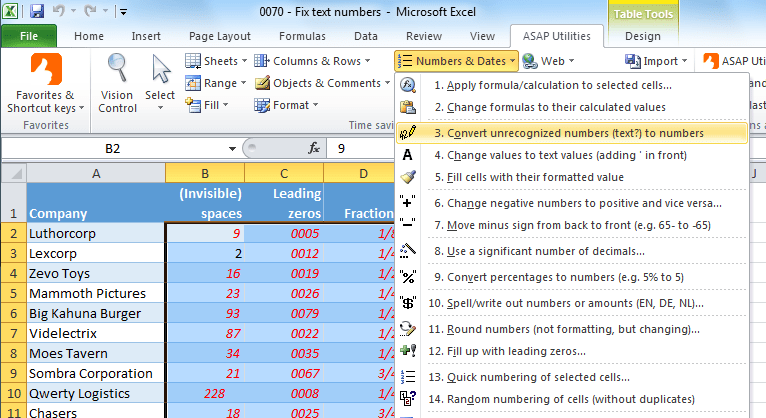The height and width of the screenshot is (418, 766).
Task: Click the Insert Function fx button
Action: pos(314,148)
